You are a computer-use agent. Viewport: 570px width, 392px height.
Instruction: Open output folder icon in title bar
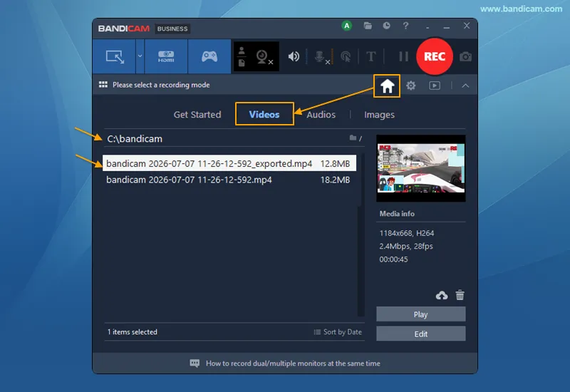click(368, 26)
